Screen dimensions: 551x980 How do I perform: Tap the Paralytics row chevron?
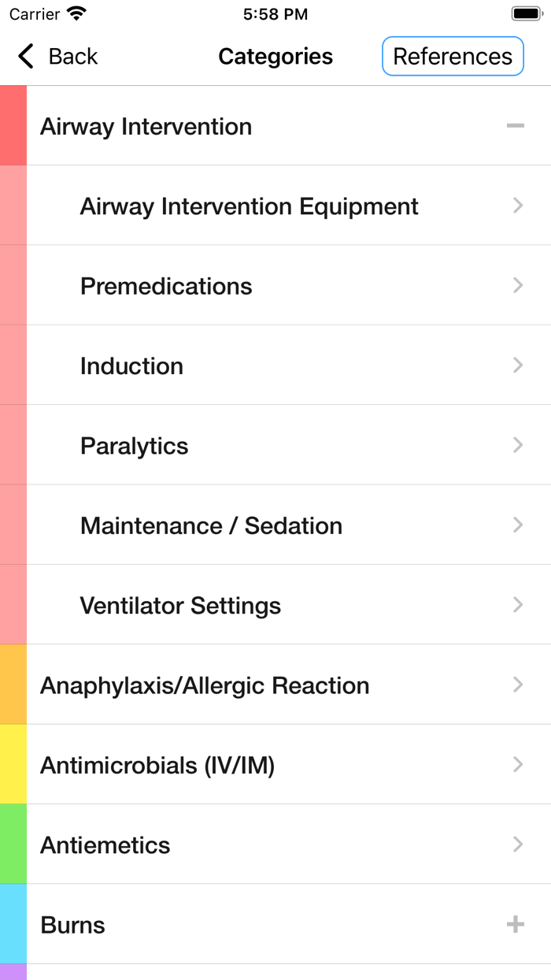[x=517, y=445]
